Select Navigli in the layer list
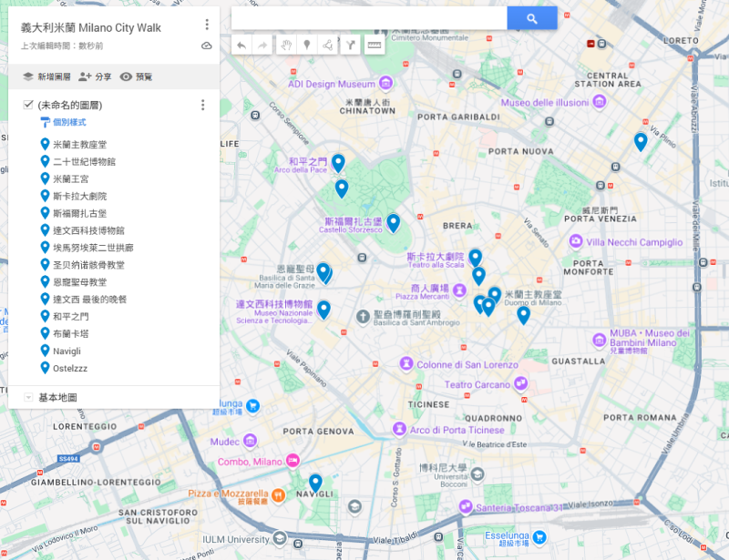The image size is (729, 560). pyautogui.click(x=67, y=351)
